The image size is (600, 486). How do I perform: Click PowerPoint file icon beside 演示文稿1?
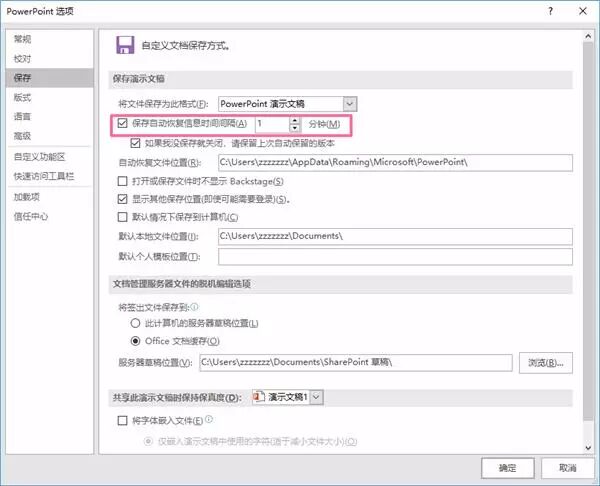click(259, 397)
